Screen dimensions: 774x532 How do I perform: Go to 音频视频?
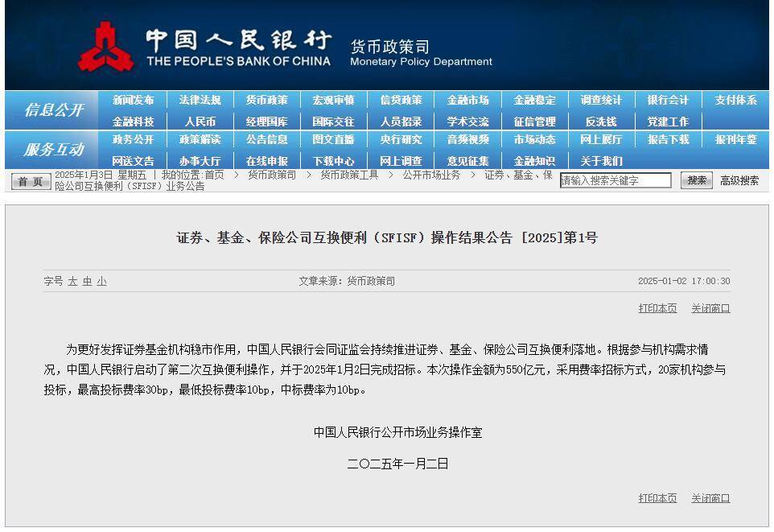tap(468, 140)
